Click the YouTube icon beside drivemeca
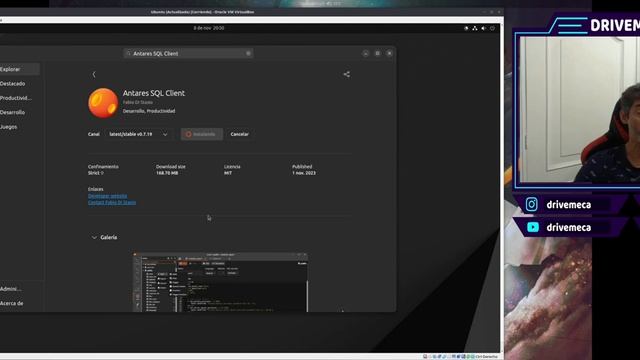The height and width of the screenshot is (360, 640). [x=533, y=227]
